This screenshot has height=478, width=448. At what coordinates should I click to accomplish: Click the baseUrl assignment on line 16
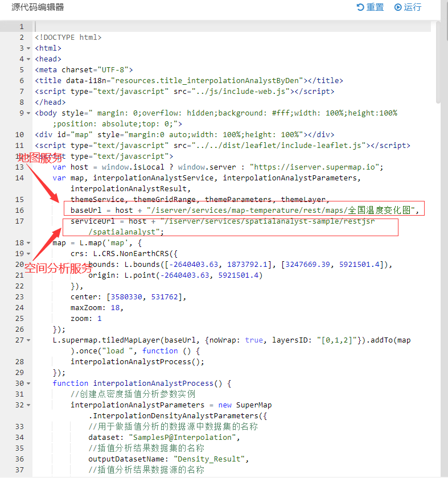tap(245, 211)
